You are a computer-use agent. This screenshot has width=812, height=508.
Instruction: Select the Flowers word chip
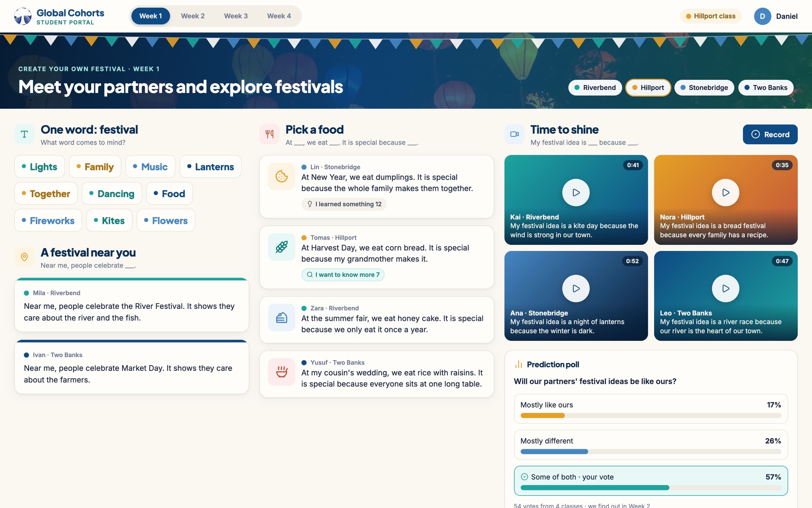(x=166, y=220)
